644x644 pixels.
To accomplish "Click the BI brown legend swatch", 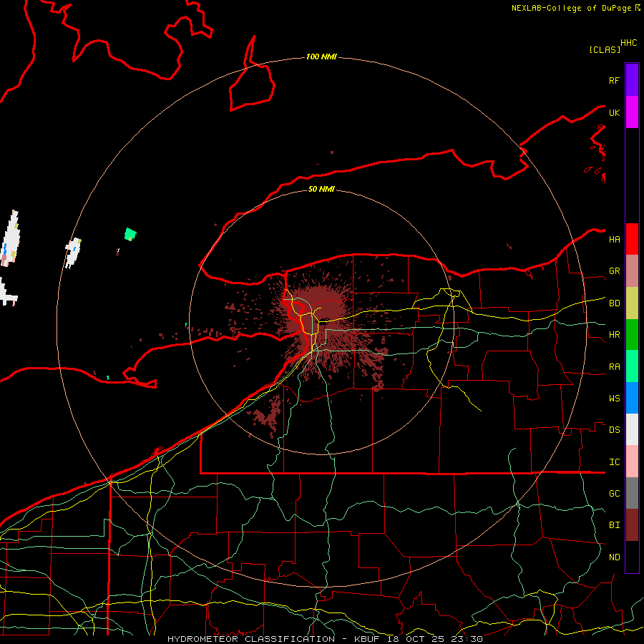I will click(x=632, y=525).
